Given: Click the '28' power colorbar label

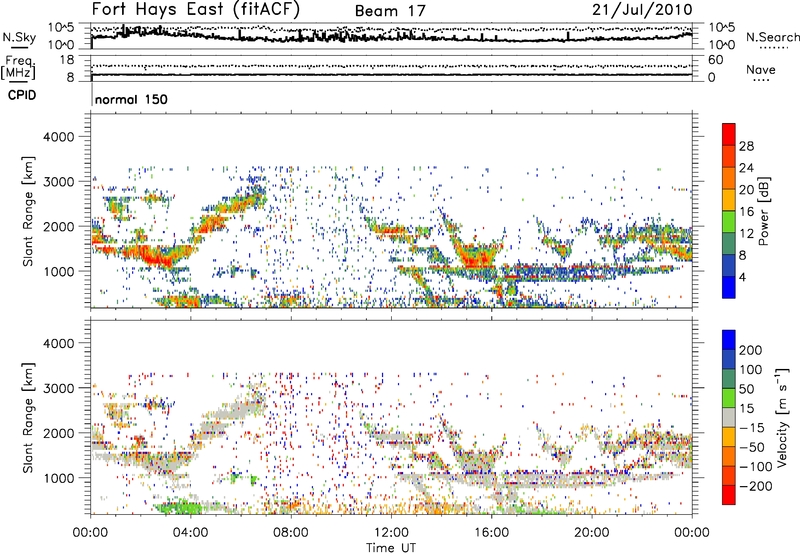Looking at the screenshot, I should point(746,146).
